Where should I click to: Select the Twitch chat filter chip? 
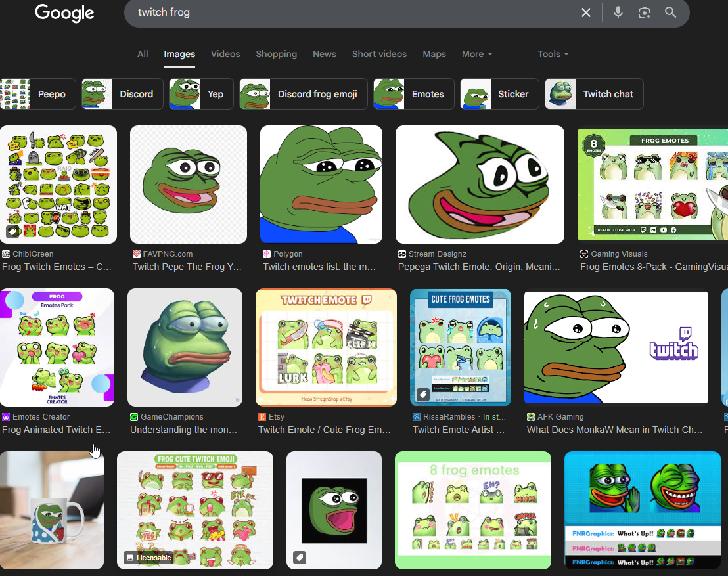pyautogui.click(x=594, y=94)
